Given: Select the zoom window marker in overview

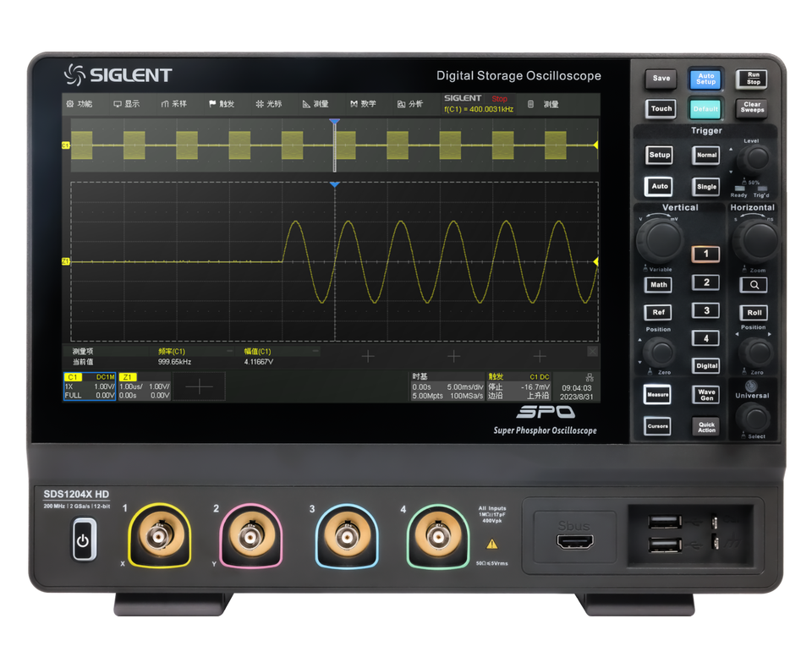Looking at the screenshot, I should [x=335, y=145].
